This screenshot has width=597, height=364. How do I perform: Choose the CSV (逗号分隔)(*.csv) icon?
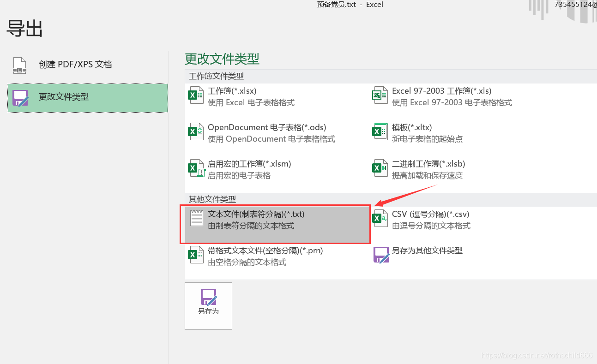pos(380,218)
